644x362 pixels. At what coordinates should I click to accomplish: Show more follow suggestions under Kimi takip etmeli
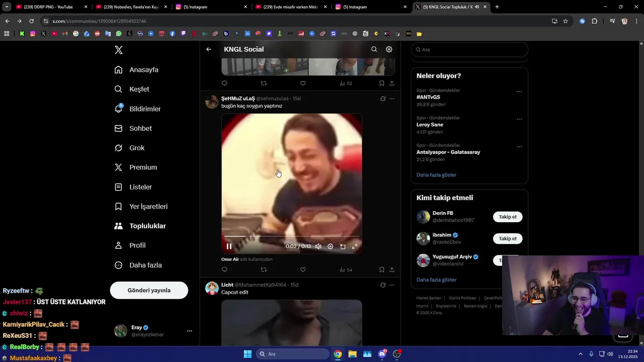click(436, 280)
